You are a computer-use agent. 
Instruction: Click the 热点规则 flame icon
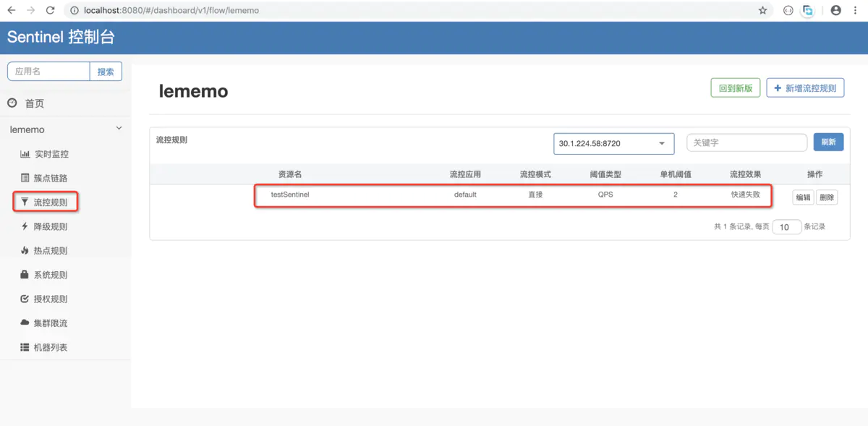coord(25,250)
